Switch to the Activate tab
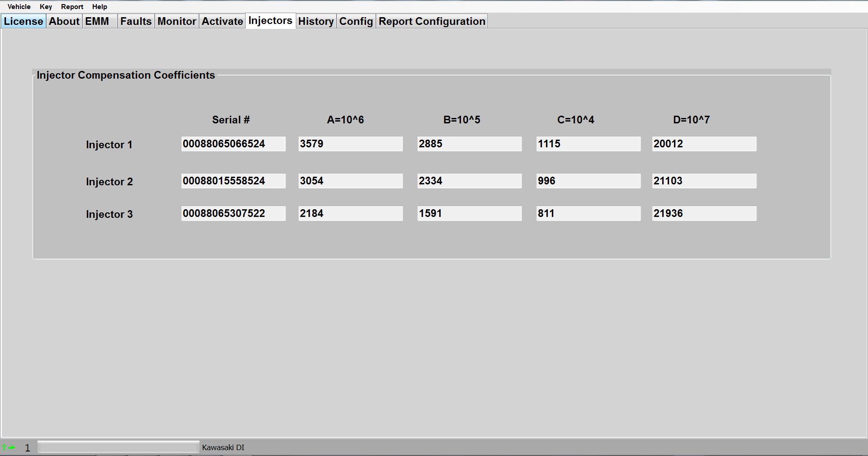The height and width of the screenshot is (456, 868). click(x=222, y=21)
